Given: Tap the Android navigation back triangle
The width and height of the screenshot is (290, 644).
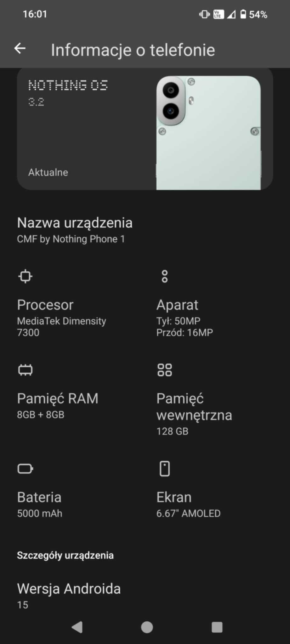Looking at the screenshot, I should [x=77, y=627].
